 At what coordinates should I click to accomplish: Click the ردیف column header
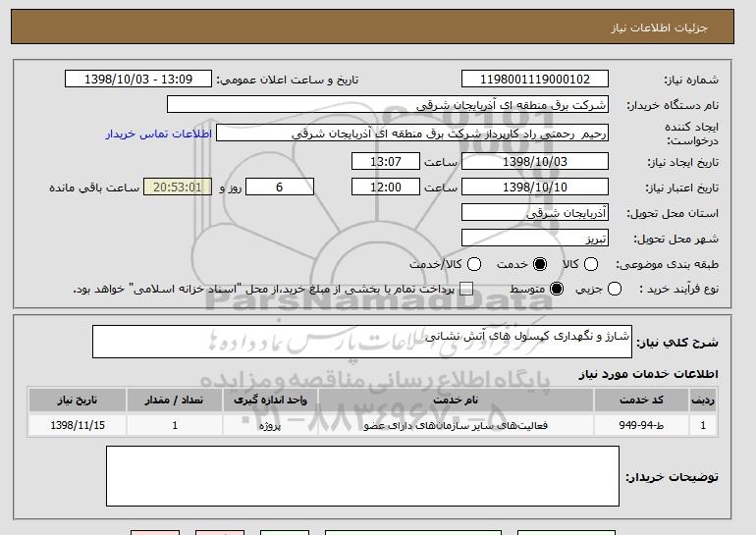tap(703, 401)
